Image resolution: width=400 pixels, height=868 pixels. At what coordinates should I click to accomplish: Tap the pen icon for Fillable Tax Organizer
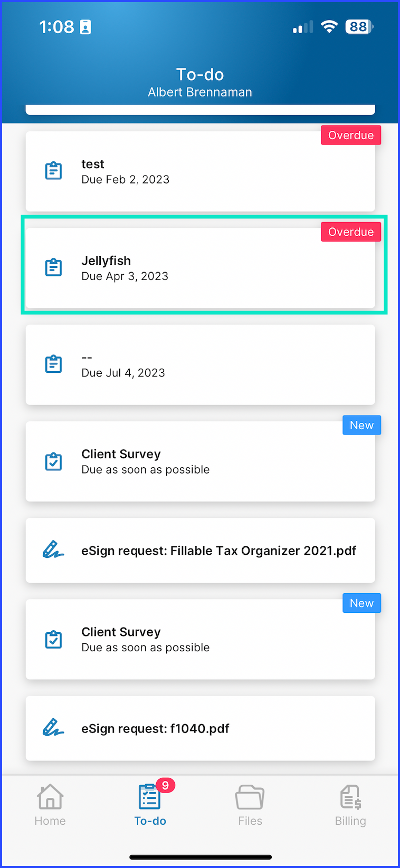click(x=53, y=550)
